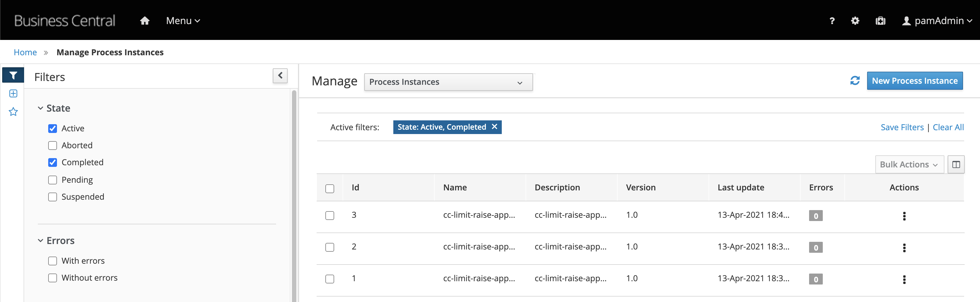Open actions kebab menu for instance 2
This screenshot has height=302, width=980.
point(904,248)
